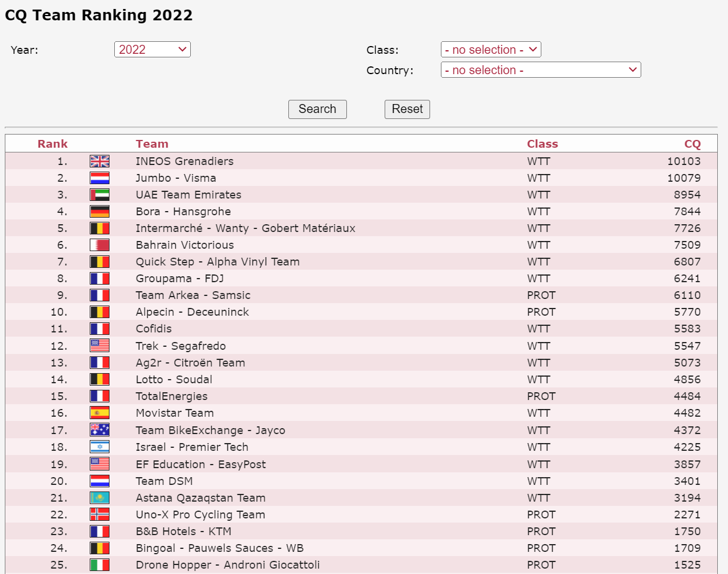The width and height of the screenshot is (728, 574).
Task: Click the Norwegian flag next to Uno-X Pro Cycling Team
Action: (x=99, y=514)
